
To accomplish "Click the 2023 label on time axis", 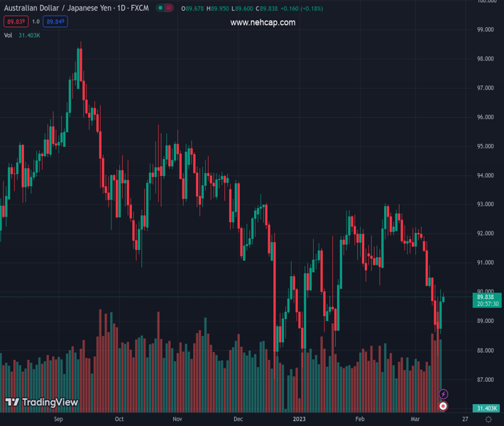I will point(298,419).
